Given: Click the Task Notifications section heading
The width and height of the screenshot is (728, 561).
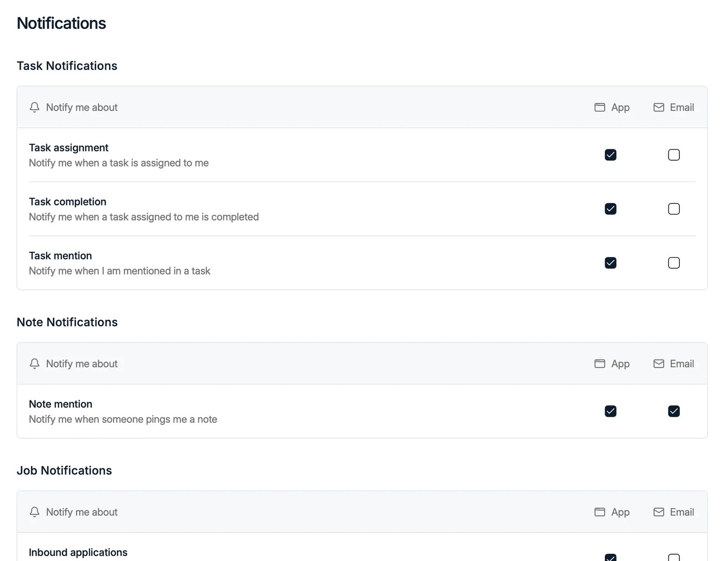Looking at the screenshot, I should (x=67, y=66).
